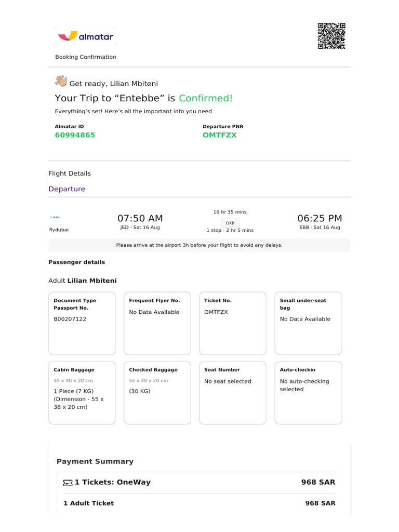399x532 pixels.
Task: Open the Document Type Passport No. card
Action: point(82,323)
